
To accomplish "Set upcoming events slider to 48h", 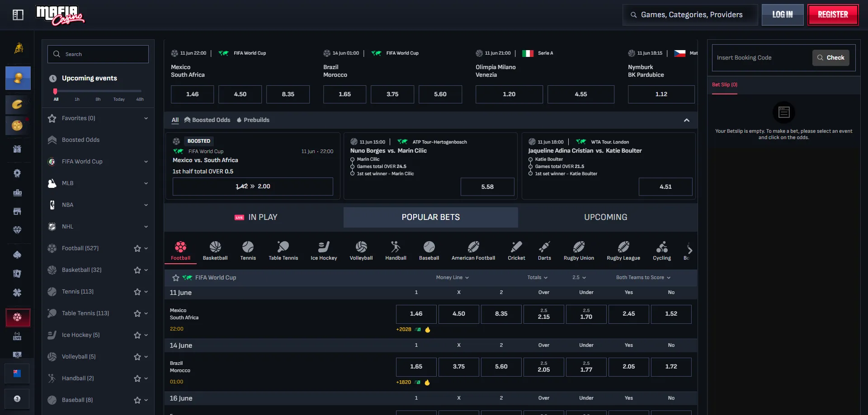I will tap(140, 99).
